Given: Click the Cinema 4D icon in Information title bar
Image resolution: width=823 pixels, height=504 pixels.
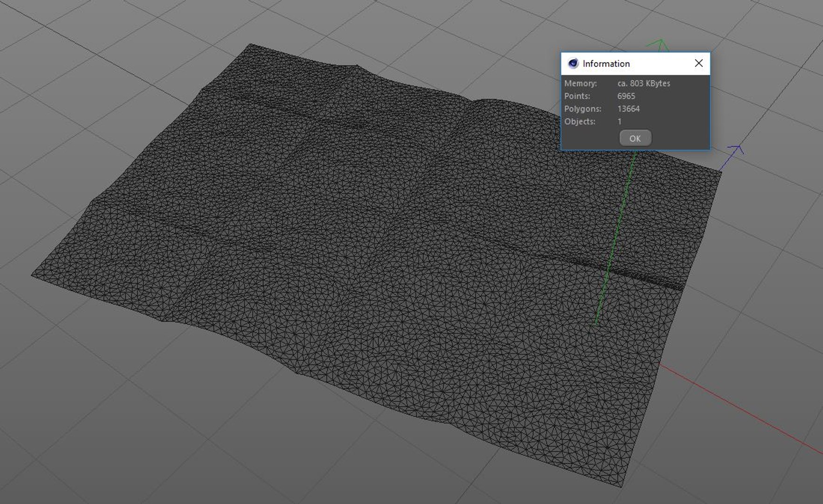Looking at the screenshot, I should tap(573, 63).
